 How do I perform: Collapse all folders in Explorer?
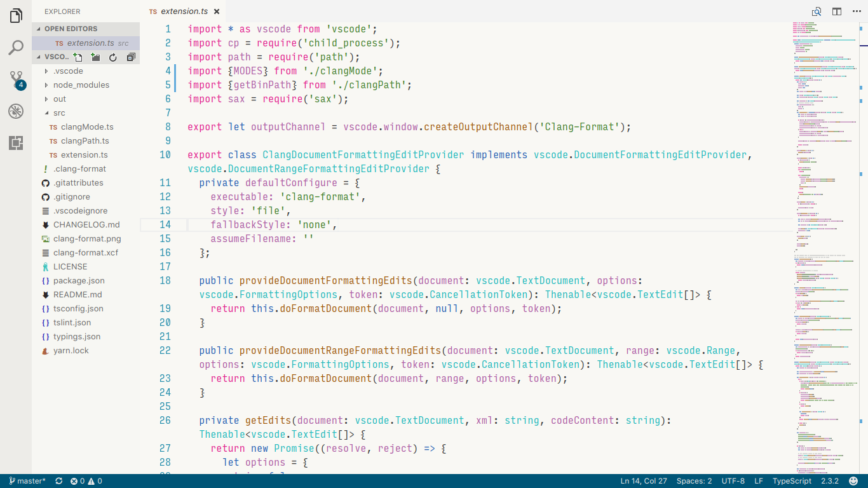pos(131,57)
